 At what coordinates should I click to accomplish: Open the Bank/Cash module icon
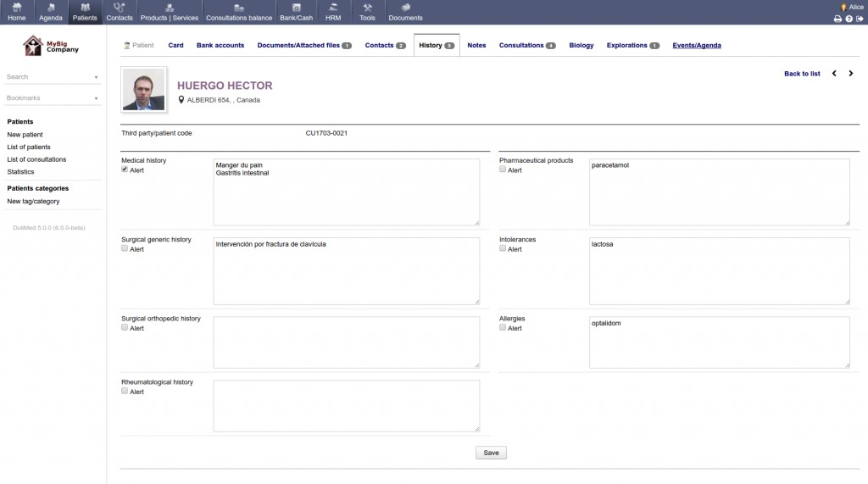(296, 8)
